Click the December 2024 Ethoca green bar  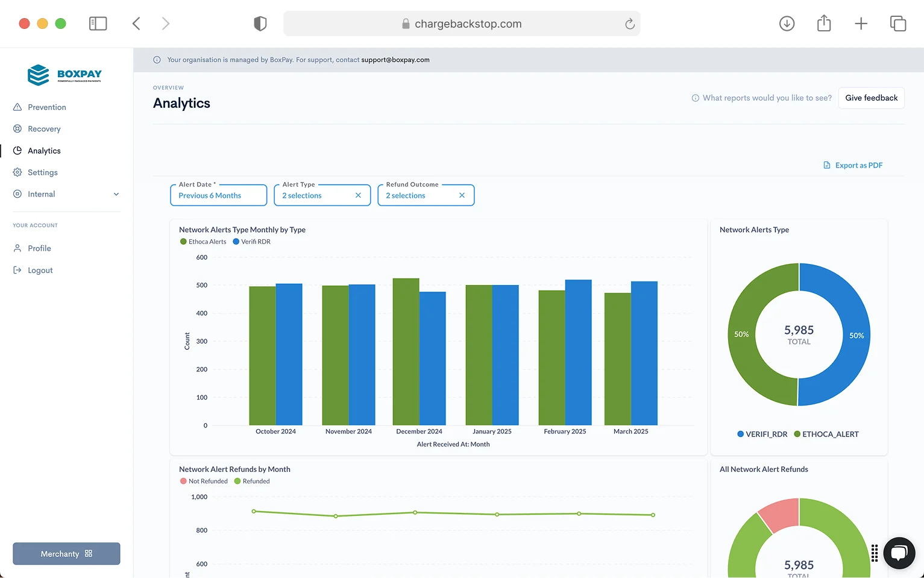tap(406, 351)
